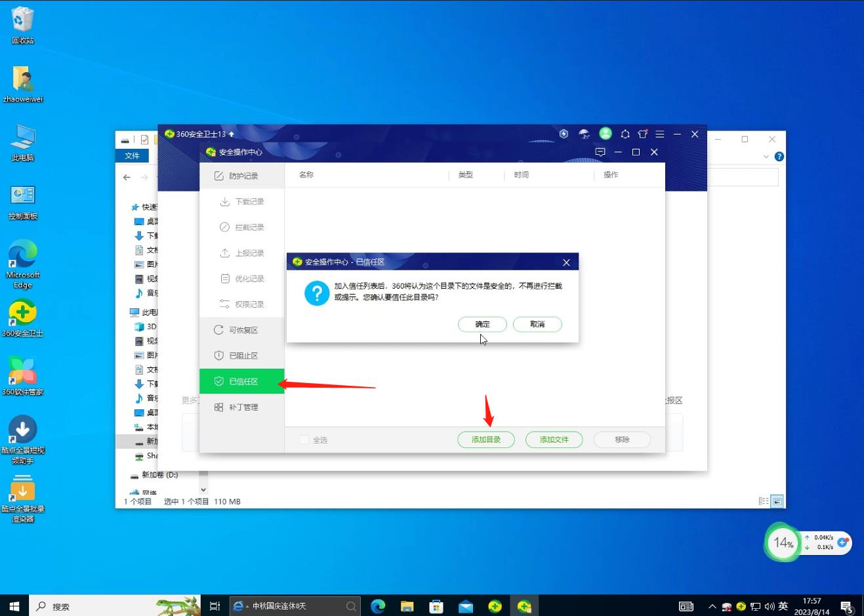Open 下载记录 in the sidebar

(x=242, y=201)
